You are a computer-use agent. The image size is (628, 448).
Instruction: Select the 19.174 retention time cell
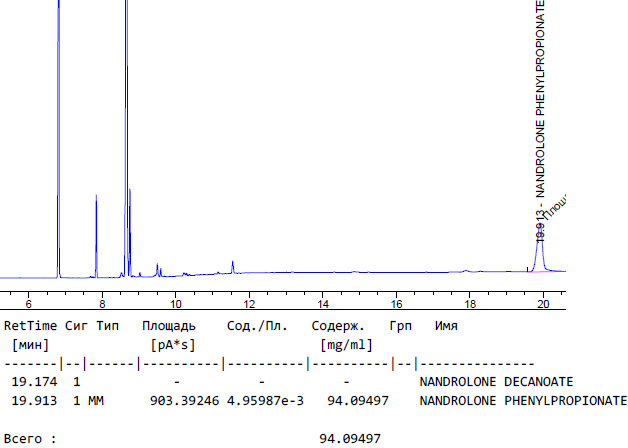(33, 382)
